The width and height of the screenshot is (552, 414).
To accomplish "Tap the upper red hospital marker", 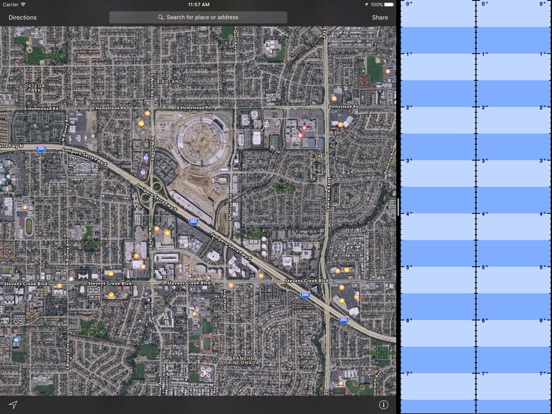I will pyautogui.click(x=304, y=128).
